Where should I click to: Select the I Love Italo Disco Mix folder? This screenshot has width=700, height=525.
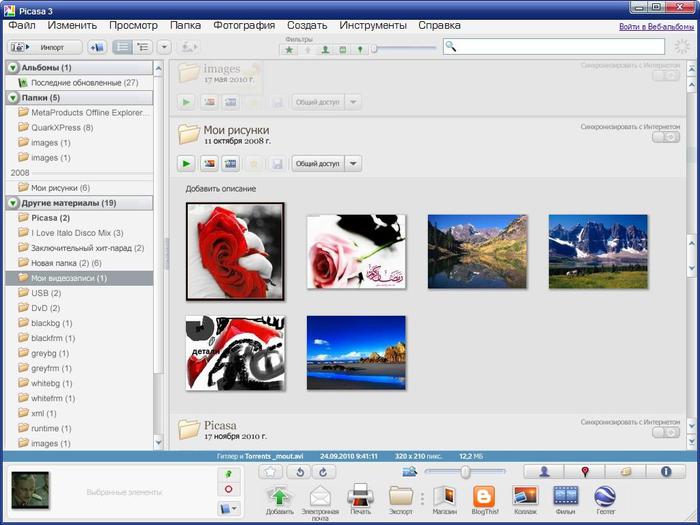pos(79,233)
